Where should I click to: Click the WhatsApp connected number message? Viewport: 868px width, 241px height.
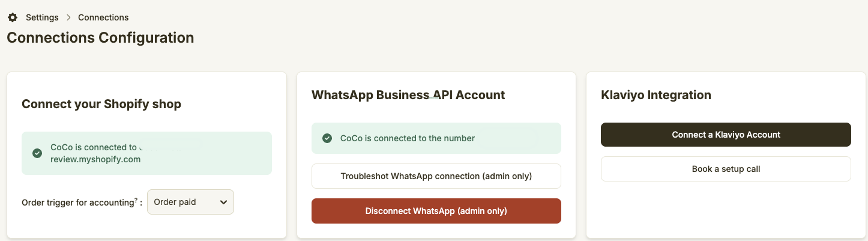407,138
